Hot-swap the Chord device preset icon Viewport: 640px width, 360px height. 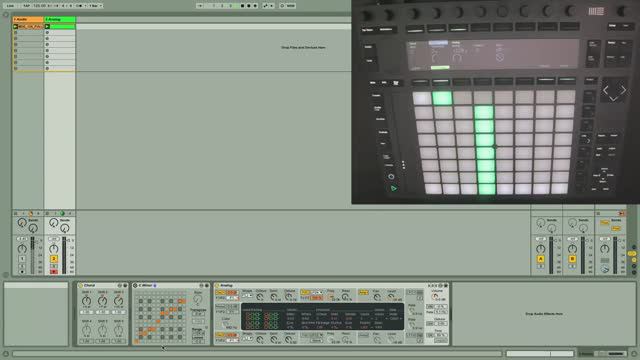click(x=120, y=285)
